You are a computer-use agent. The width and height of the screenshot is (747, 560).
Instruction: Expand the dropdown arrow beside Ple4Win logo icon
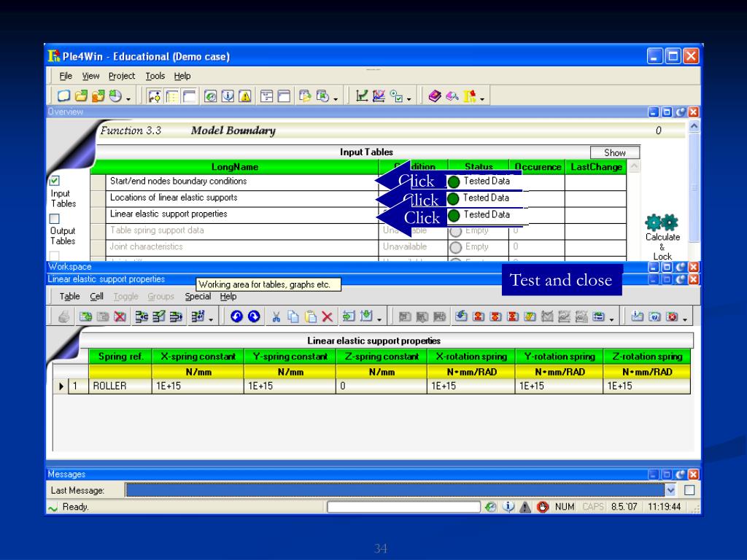[483, 99]
